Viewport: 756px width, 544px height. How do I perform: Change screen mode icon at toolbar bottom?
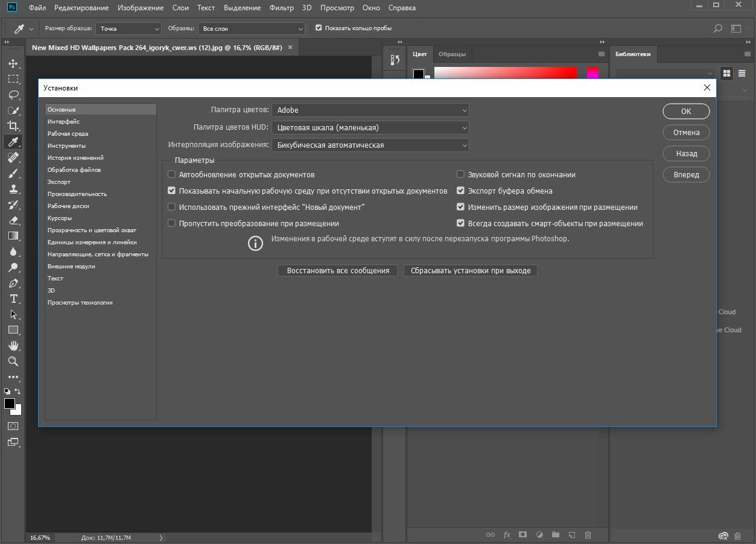[x=13, y=442]
